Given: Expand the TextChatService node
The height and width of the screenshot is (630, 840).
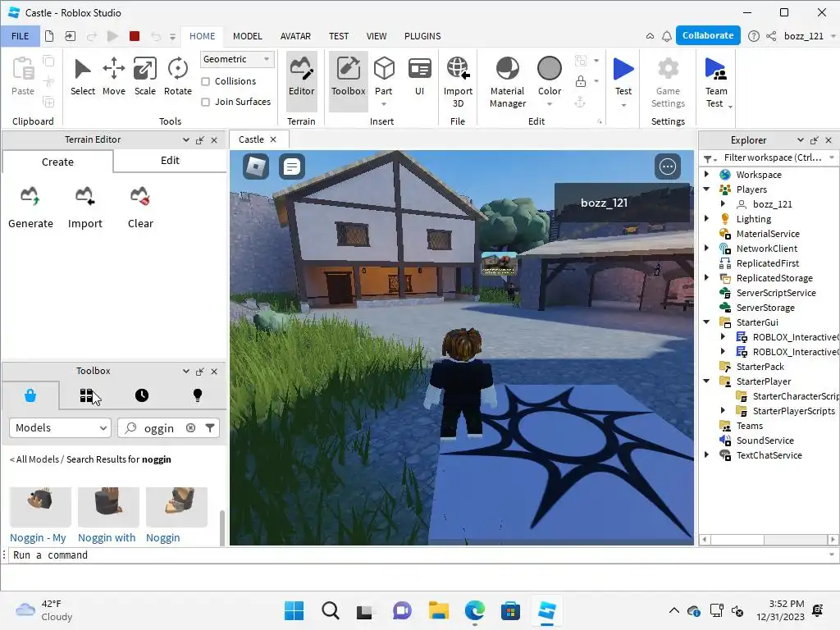Looking at the screenshot, I should 706,454.
